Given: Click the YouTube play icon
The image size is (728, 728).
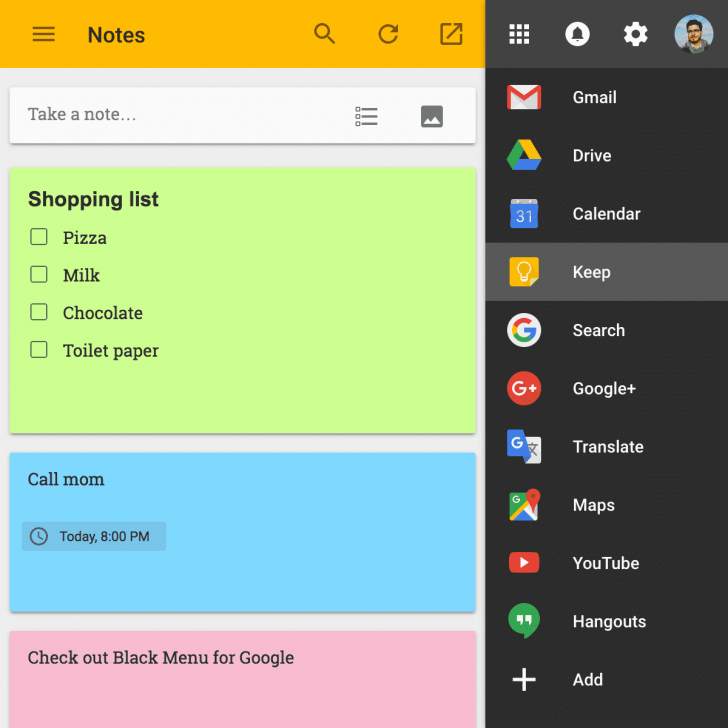Looking at the screenshot, I should [524, 563].
